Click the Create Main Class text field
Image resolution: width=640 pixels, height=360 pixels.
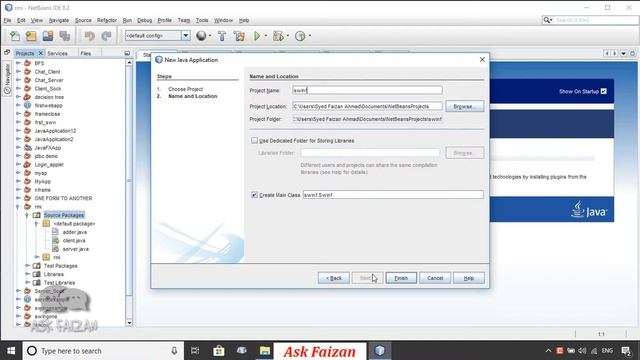point(393,195)
